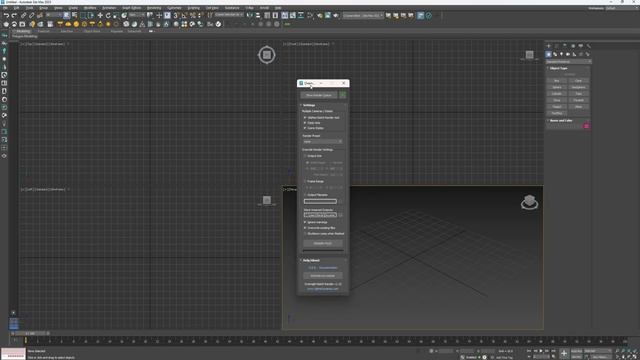The height and width of the screenshot is (360, 640).
Task: Switch to Object Paint ribbon tab
Action: [92, 31]
